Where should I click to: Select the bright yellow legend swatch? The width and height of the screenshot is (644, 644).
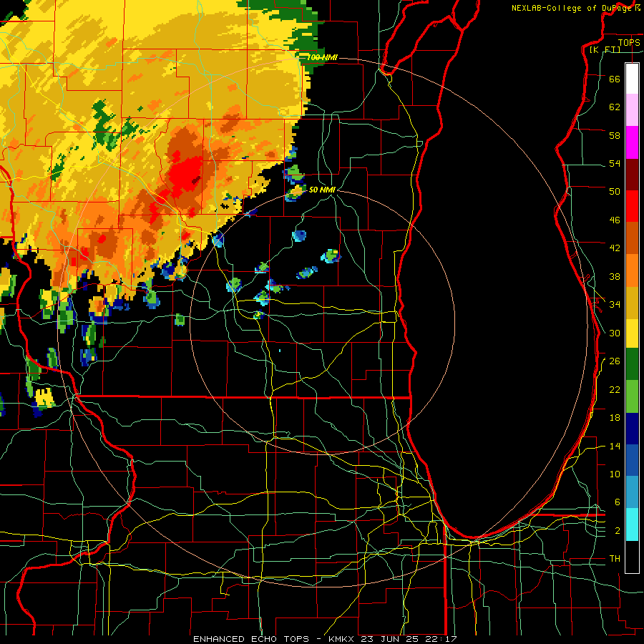point(632,333)
